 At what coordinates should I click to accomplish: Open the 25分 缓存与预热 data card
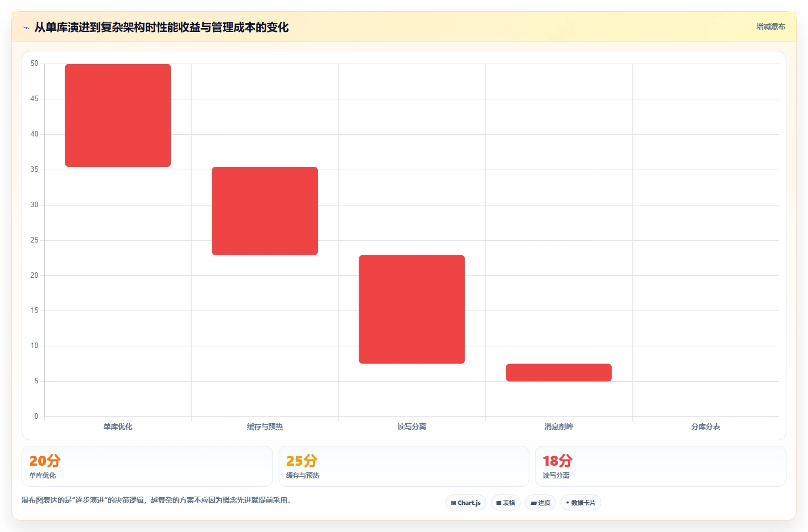(x=404, y=466)
